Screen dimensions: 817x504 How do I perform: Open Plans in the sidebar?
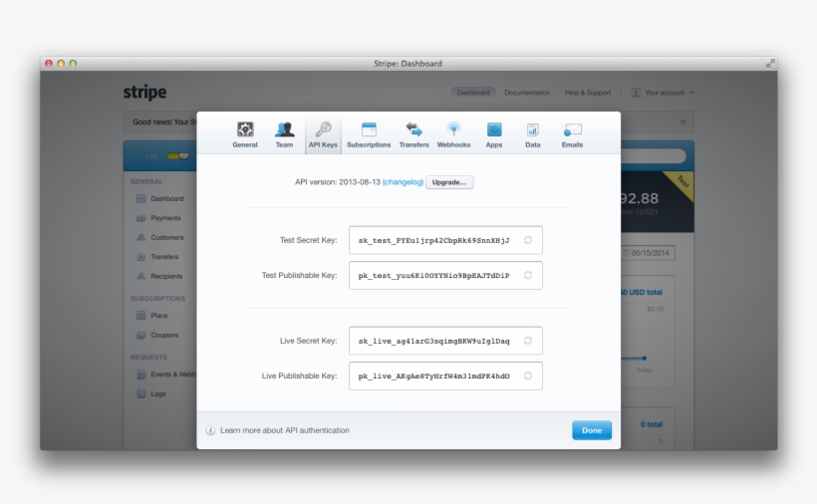click(152, 316)
